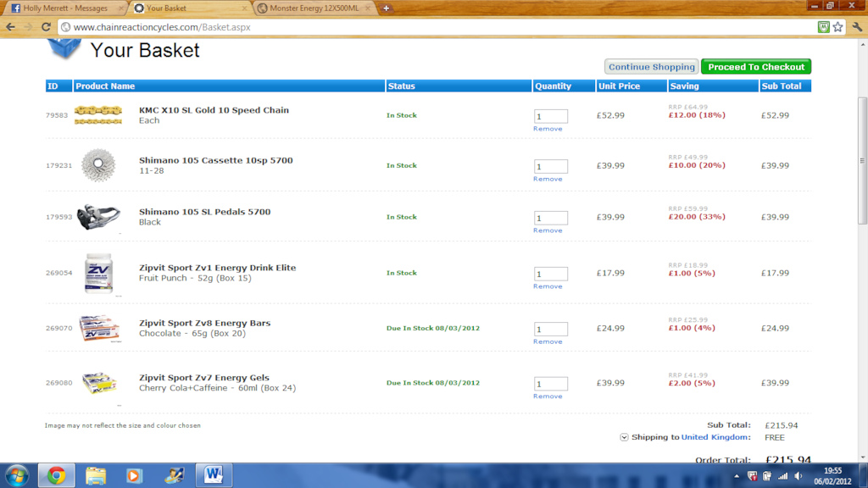Open the Windows Start menu
868x488 pixels.
pos(17,476)
